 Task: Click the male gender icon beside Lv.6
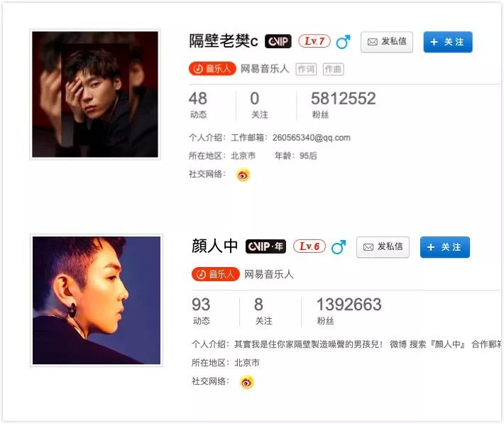coord(339,247)
